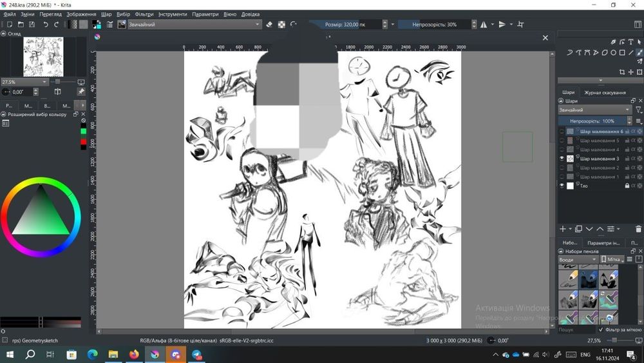
Task: Open the Файл menu
Action: pos(10,14)
